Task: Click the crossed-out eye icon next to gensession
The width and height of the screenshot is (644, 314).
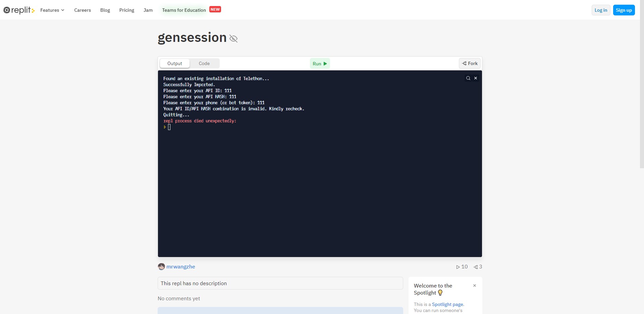Action: coord(233,39)
